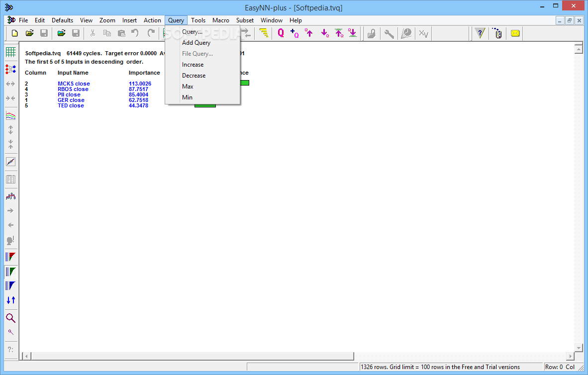
Task: Open the View menu
Action: [x=86, y=20]
